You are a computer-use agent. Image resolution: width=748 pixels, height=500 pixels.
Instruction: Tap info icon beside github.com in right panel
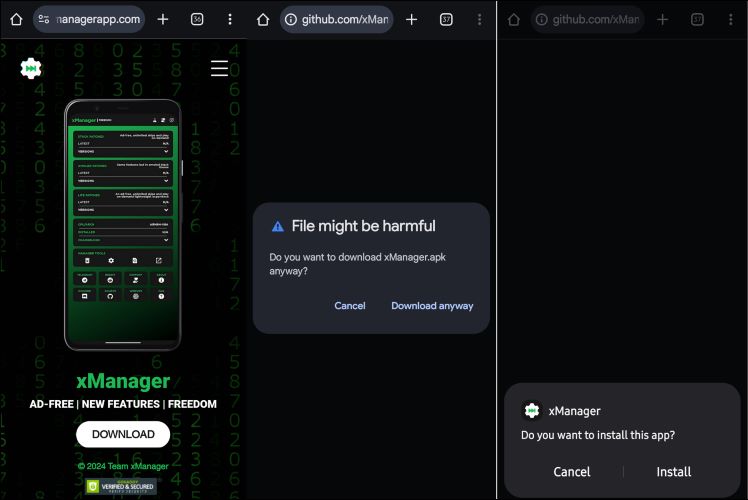541,20
